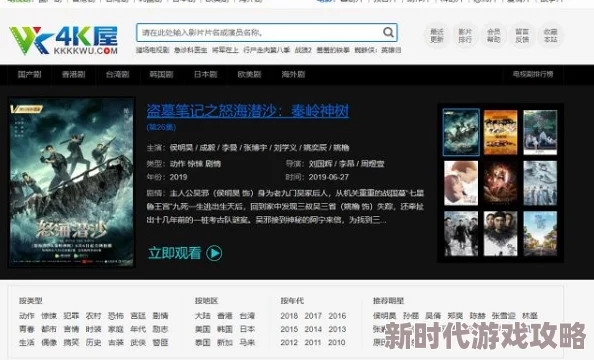Filter by genre 剧情
Image resolution: width=594 pixels, height=360 pixels.
(x=160, y=316)
